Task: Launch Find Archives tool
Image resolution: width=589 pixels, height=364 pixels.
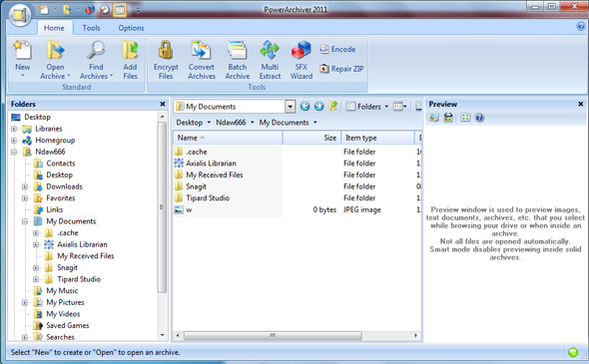Action: [96, 60]
